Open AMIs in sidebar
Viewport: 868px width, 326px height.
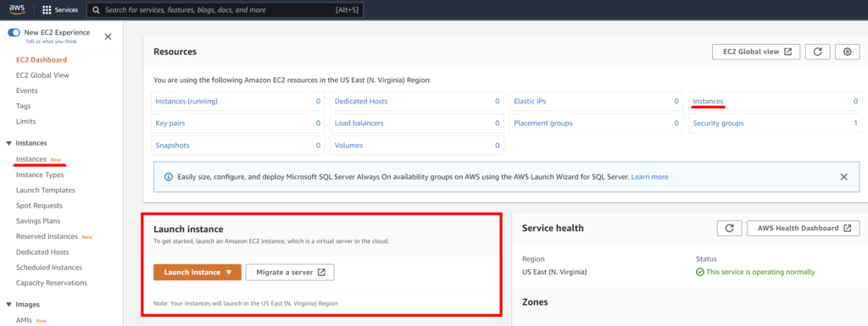coord(24,320)
